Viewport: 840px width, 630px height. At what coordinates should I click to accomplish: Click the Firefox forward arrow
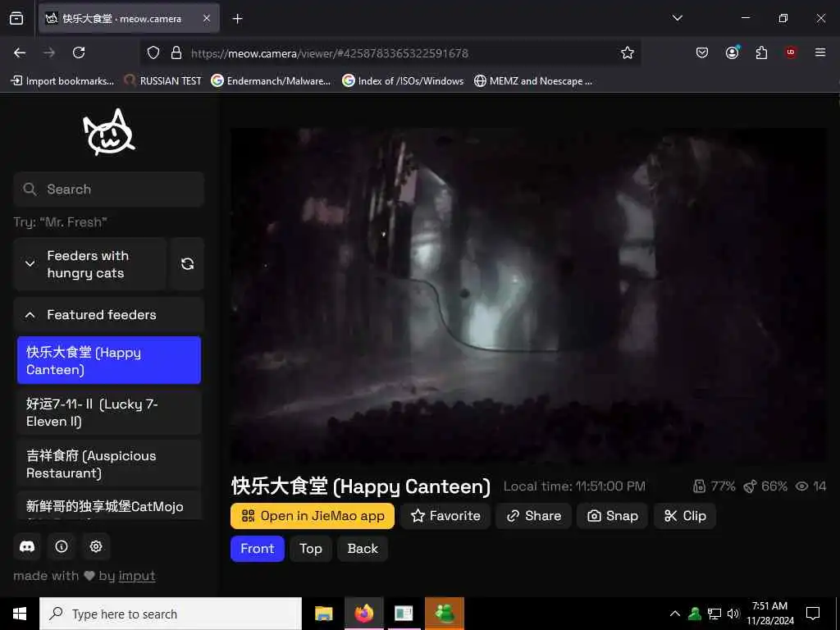click(x=49, y=52)
